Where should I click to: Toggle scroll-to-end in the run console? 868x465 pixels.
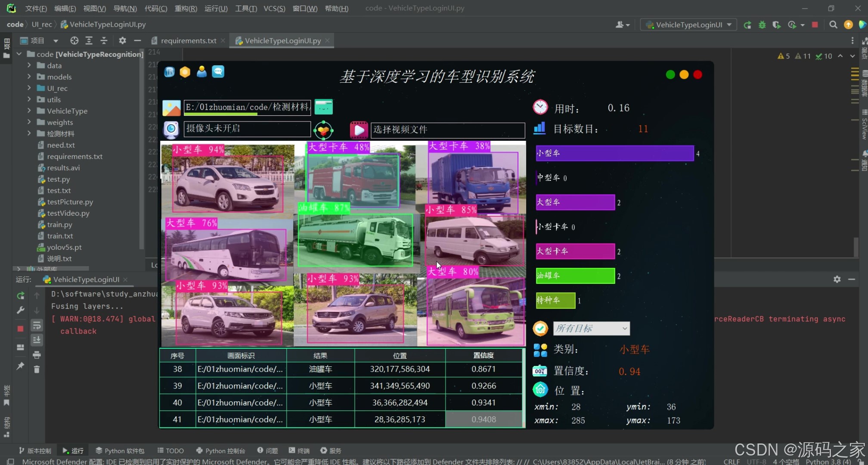[x=37, y=340]
